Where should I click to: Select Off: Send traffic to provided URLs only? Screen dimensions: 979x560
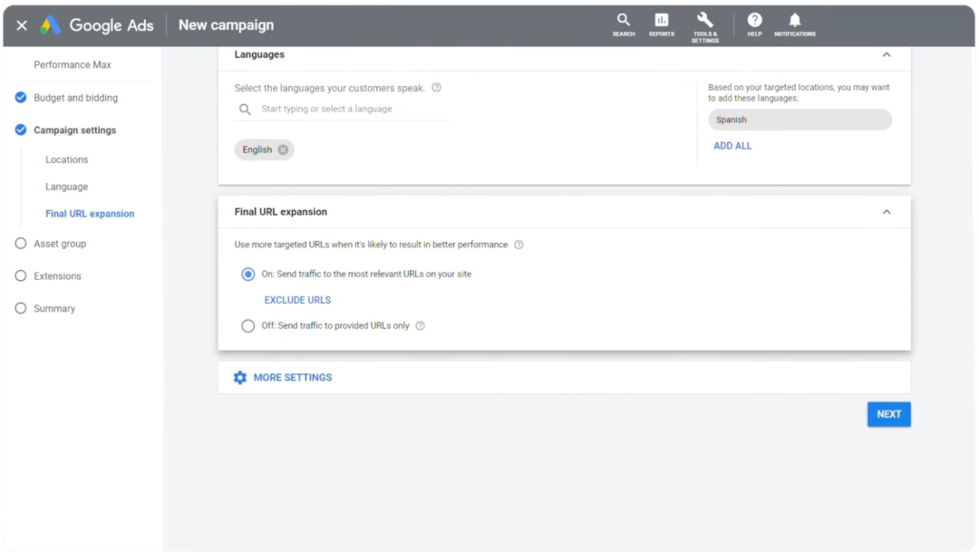click(247, 326)
